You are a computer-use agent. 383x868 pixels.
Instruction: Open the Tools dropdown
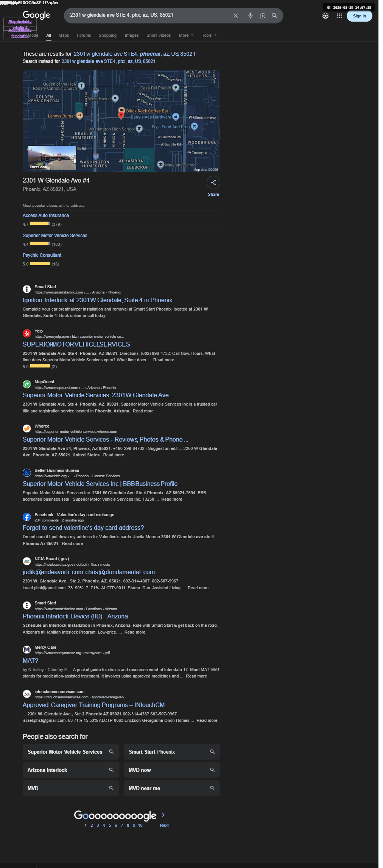[x=209, y=35]
